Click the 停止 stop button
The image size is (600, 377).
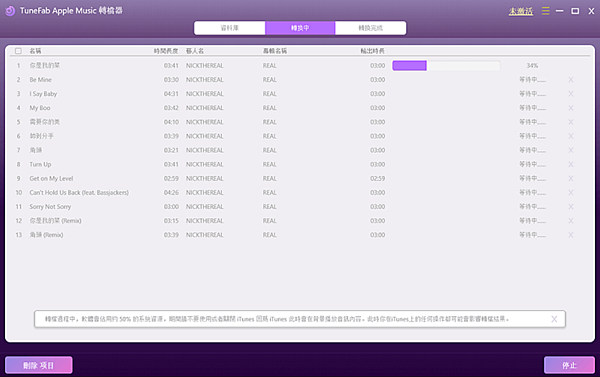(x=569, y=365)
